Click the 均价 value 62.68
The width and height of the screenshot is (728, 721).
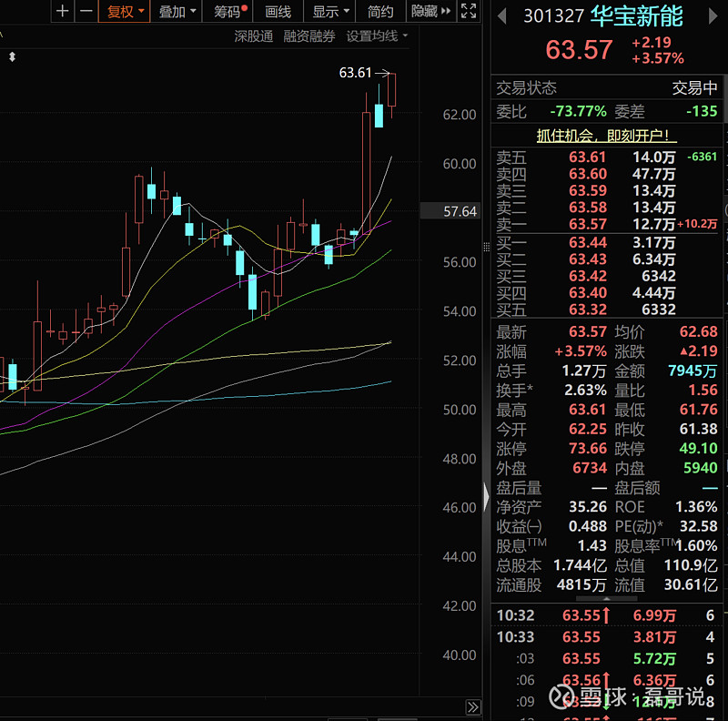698,331
